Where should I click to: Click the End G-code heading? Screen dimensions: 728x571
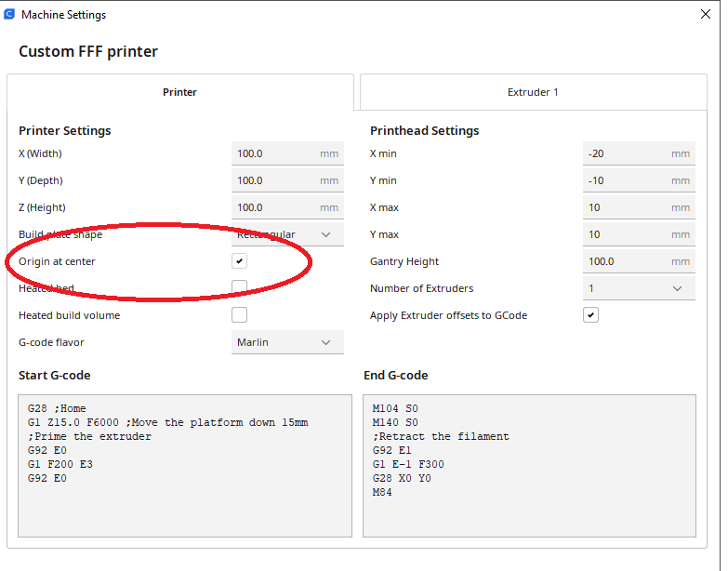coord(395,375)
